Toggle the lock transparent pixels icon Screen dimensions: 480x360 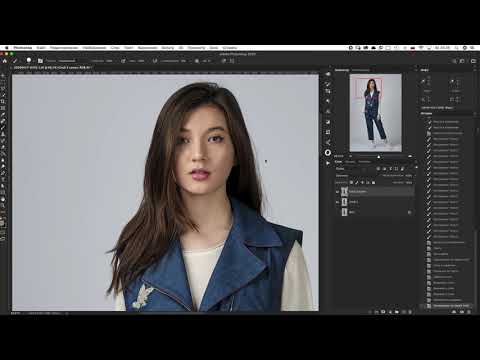pyautogui.click(x=351, y=182)
